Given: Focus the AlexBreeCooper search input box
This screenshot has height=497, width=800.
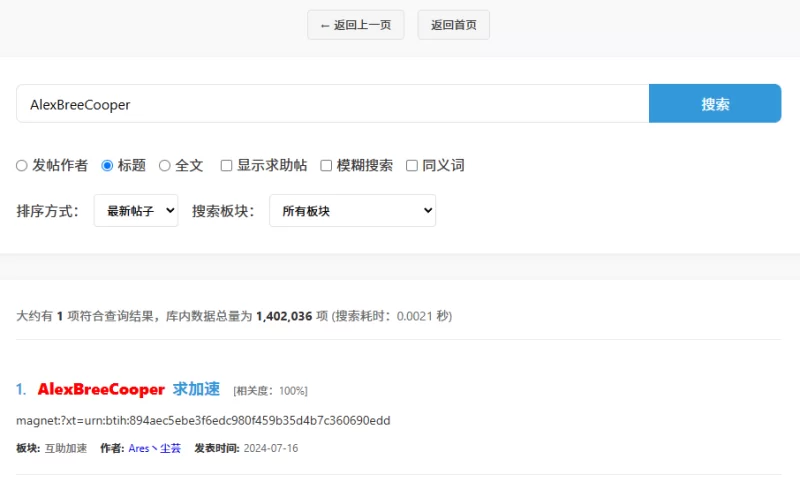Looking at the screenshot, I should click(x=332, y=104).
